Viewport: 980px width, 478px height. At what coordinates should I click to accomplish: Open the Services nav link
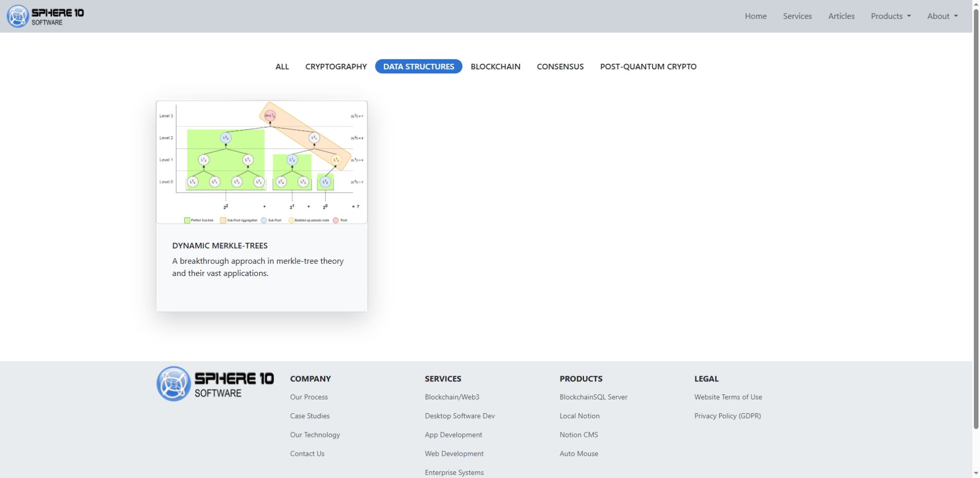pyautogui.click(x=797, y=16)
